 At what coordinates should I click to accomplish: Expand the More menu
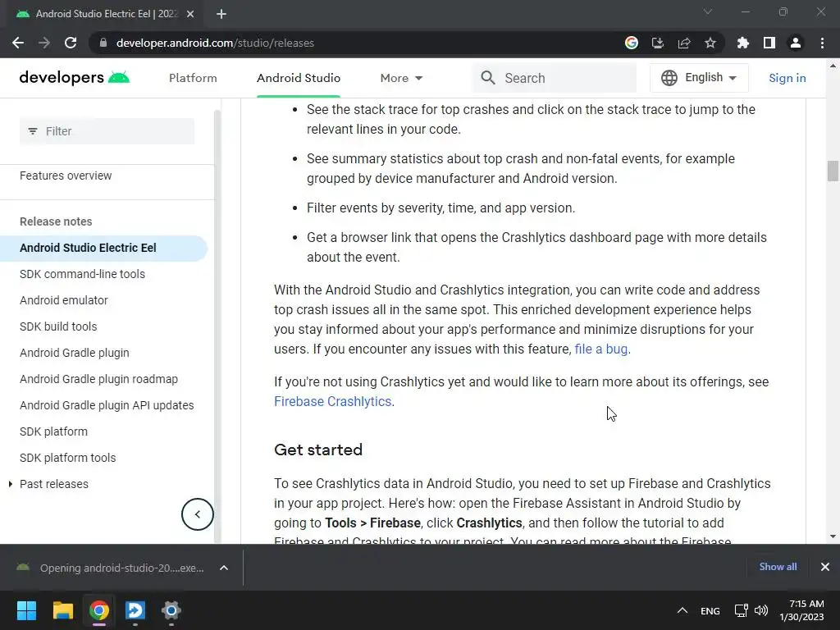coord(401,78)
